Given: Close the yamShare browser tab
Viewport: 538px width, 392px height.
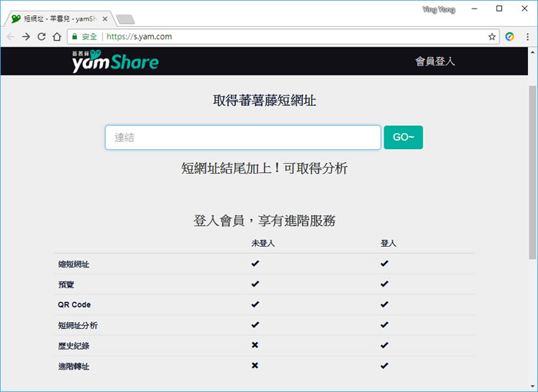Looking at the screenshot, I should 105,18.
